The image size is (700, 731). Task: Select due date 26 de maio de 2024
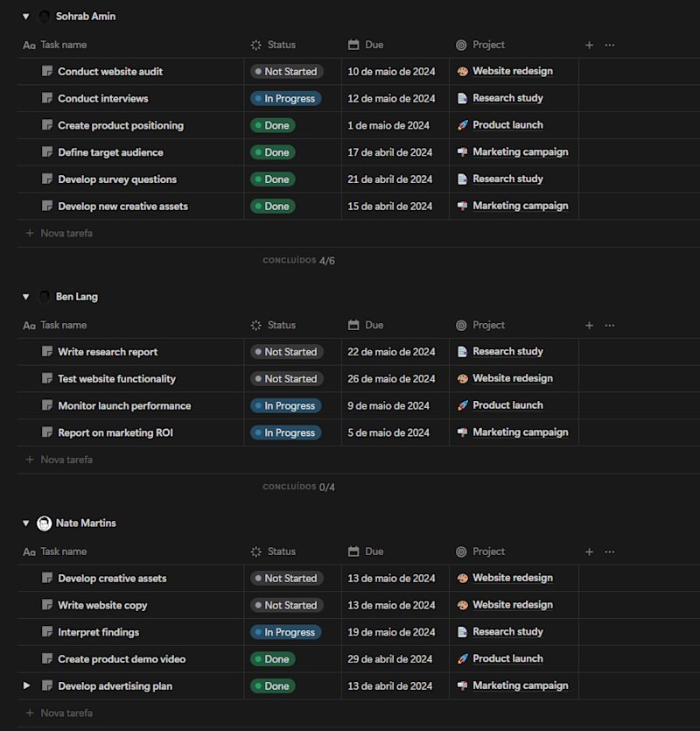tap(391, 378)
